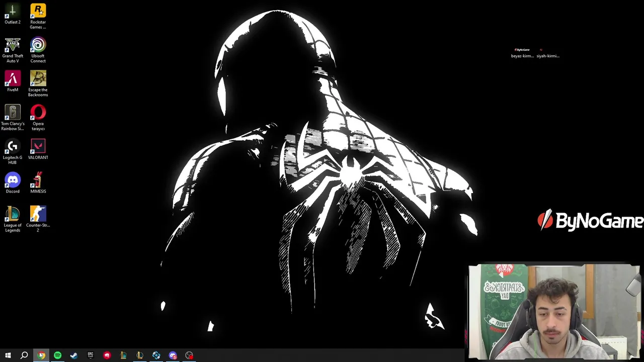Click the Escape the Backrooms shortcut
644x362 pixels.
38,84
